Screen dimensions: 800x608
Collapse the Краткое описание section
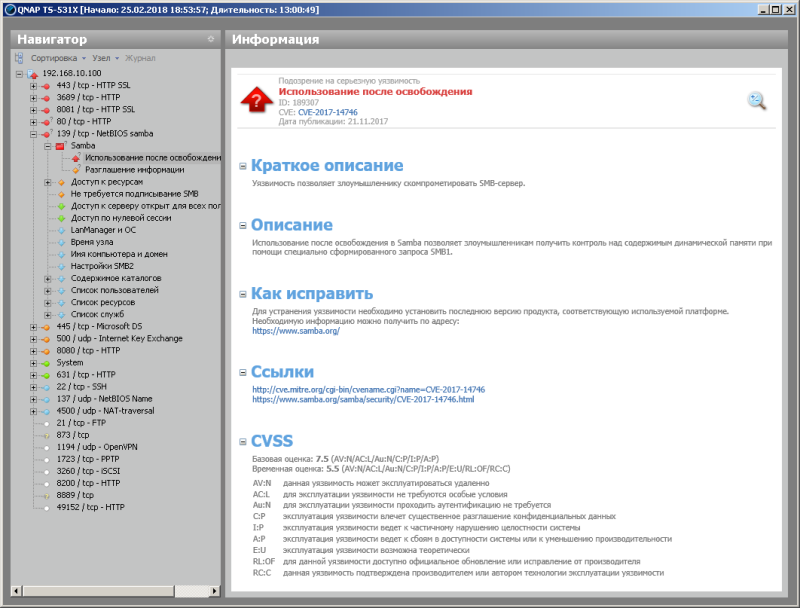tap(243, 166)
